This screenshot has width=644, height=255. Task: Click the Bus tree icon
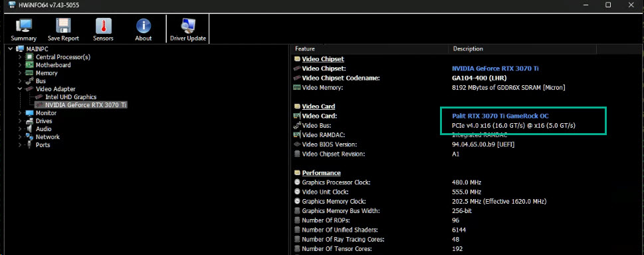tap(29, 81)
